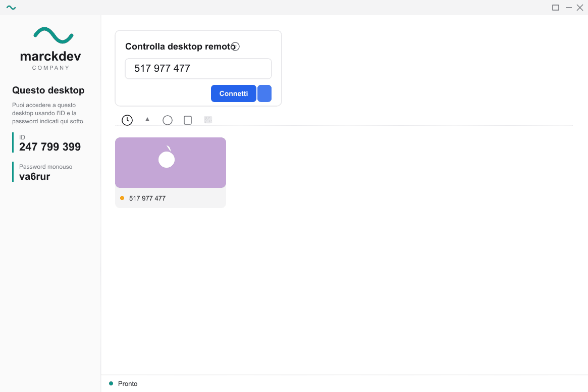Click the Password monouso label
Screen dimensions: 588x392
tap(46, 167)
